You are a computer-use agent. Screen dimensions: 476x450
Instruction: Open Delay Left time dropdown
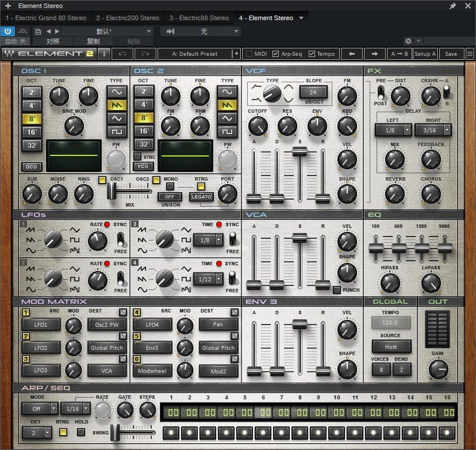coord(408,130)
